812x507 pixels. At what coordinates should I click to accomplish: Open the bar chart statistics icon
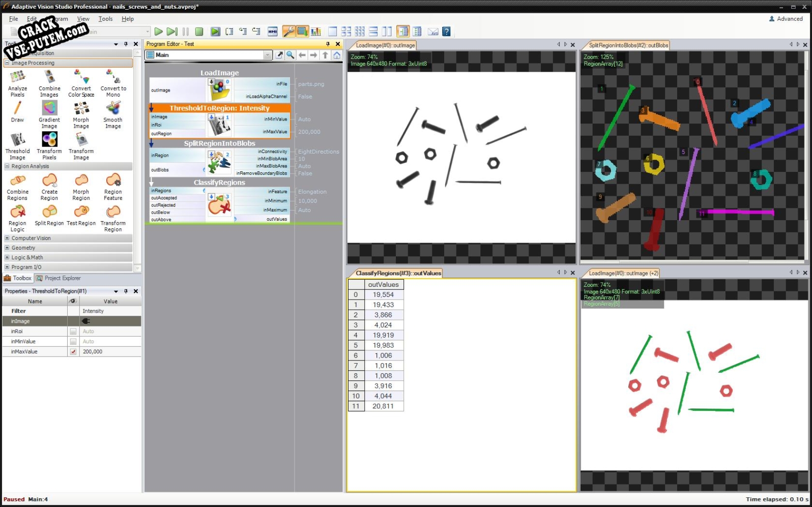[x=316, y=32]
